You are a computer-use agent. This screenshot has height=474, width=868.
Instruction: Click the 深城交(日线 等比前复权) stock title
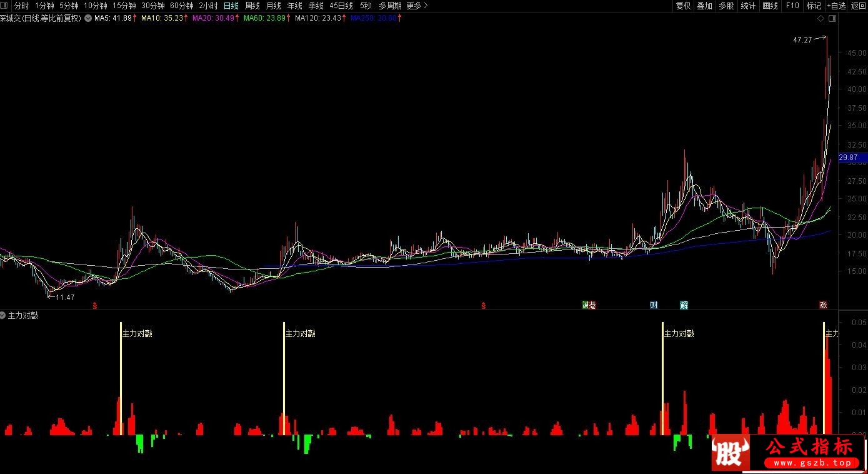(x=41, y=18)
